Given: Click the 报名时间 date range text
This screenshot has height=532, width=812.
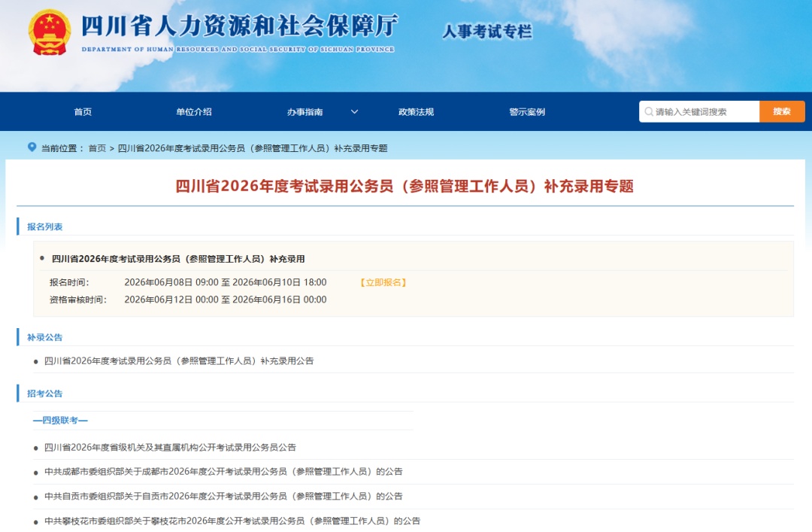Looking at the screenshot, I should click(x=226, y=283).
